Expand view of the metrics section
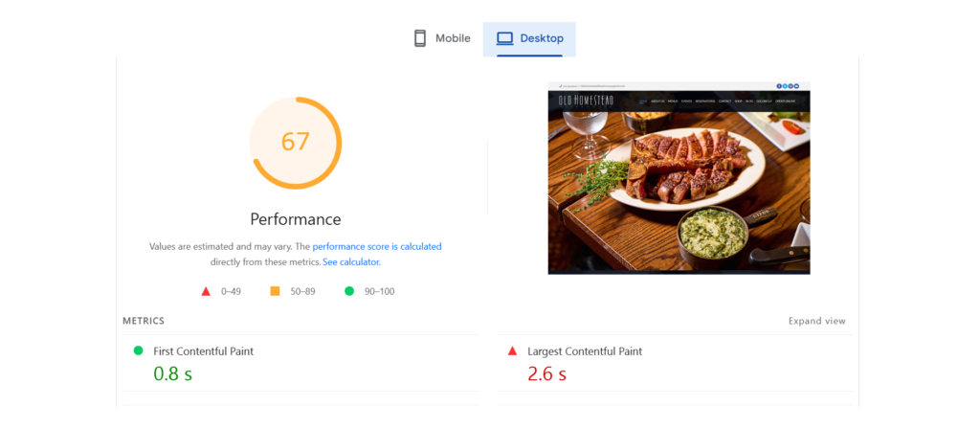Image resolution: width=980 pixels, height=429 pixels. (816, 321)
